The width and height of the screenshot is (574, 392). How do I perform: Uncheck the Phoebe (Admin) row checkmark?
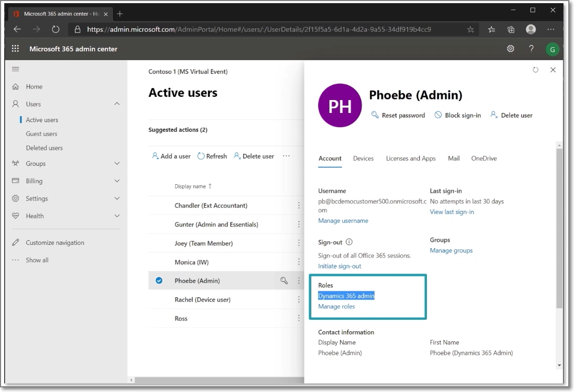coord(159,281)
